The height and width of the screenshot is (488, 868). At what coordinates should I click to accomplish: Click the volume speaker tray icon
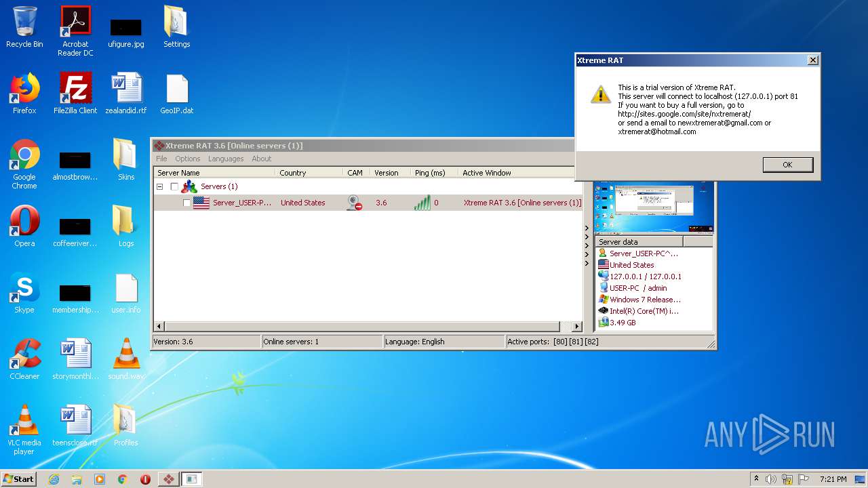[771, 479]
